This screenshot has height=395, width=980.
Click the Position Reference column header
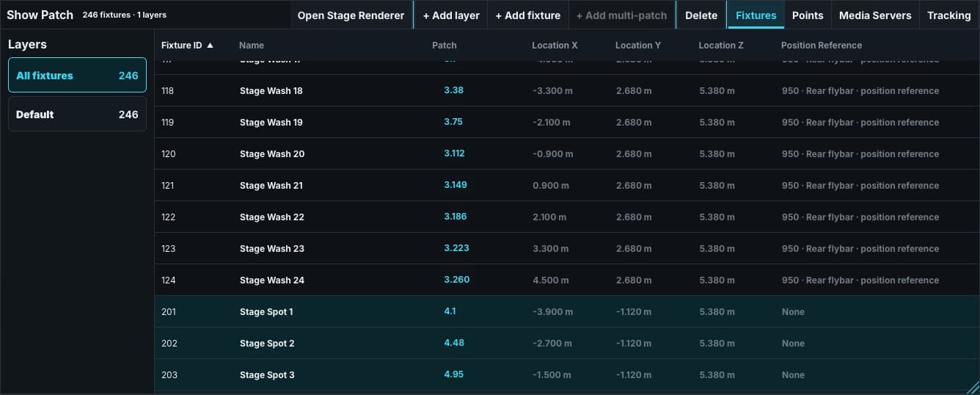pyautogui.click(x=822, y=45)
